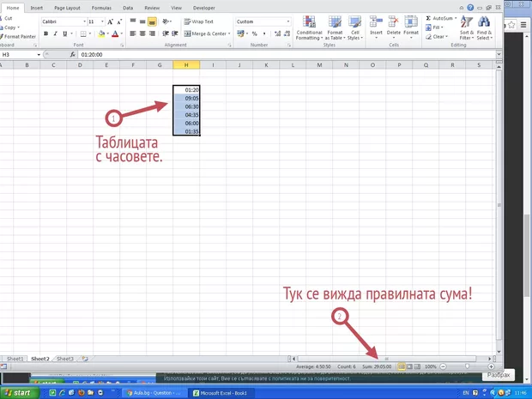Click Decrease Decimal
This screenshot has width=532, height=399.
point(287,33)
